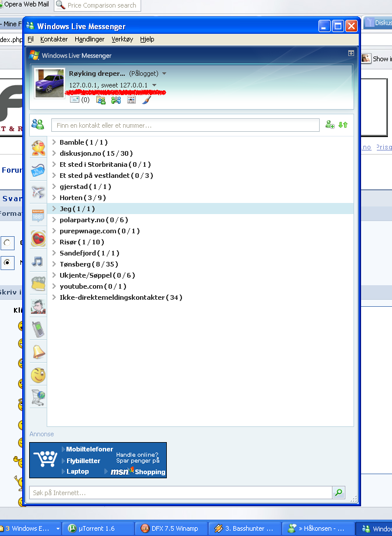This screenshot has height=536, width=392.
Task: Open the Kontakter menu
Action: point(54,39)
